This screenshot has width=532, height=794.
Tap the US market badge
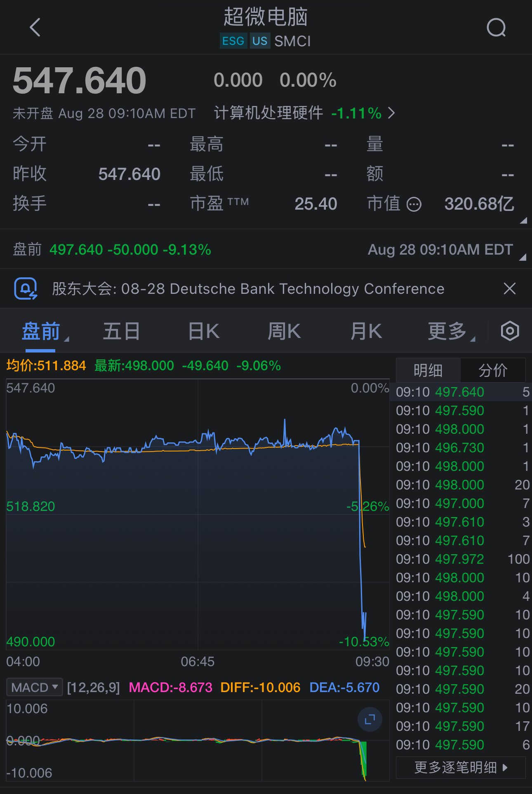pyautogui.click(x=260, y=41)
